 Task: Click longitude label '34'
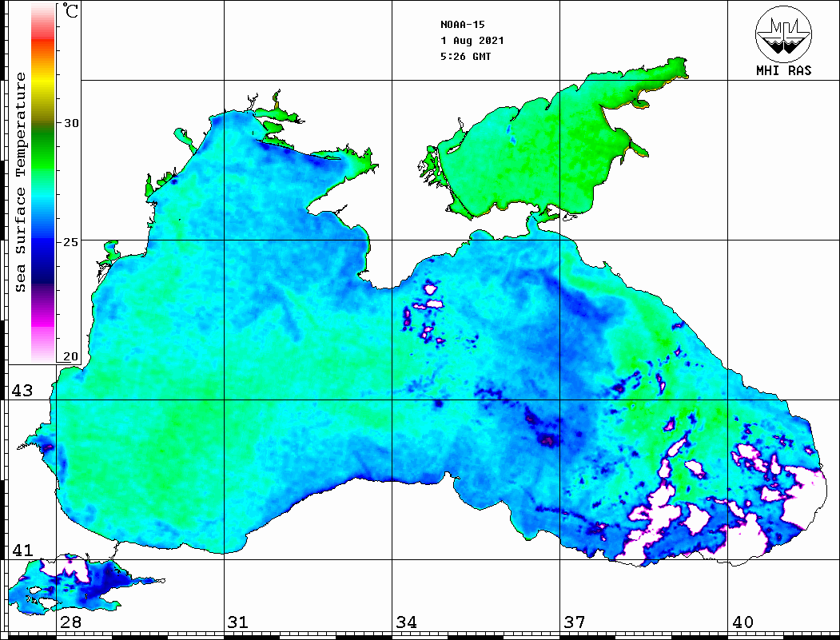[406, 622]
